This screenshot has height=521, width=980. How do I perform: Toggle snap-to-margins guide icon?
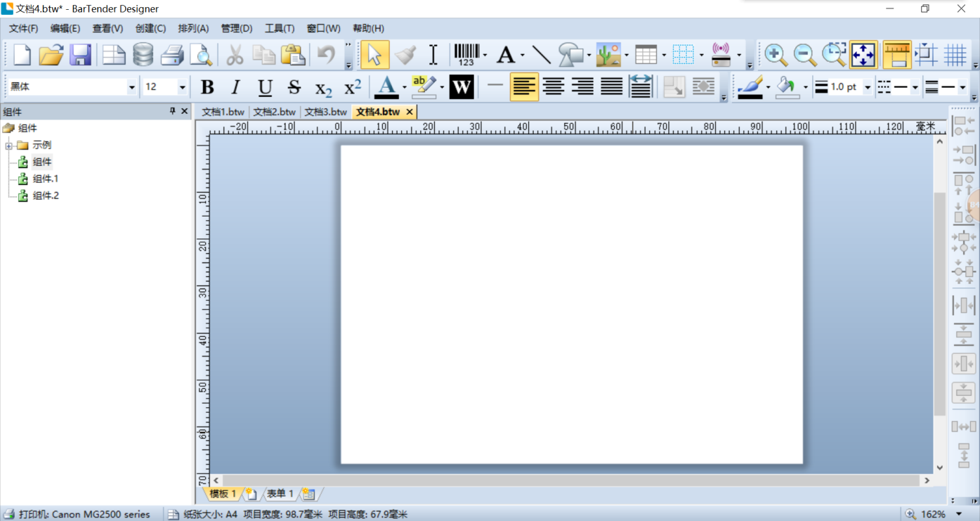pos(927,55)
